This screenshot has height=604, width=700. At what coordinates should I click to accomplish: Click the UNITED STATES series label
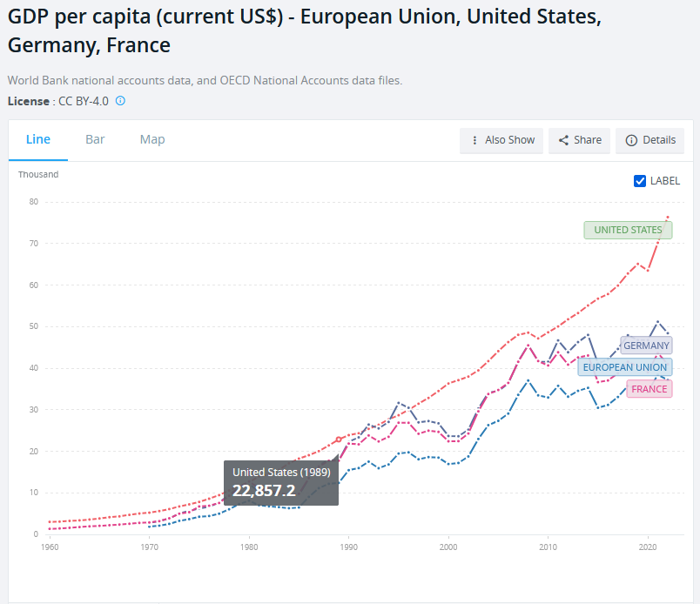tap(628, 230)
